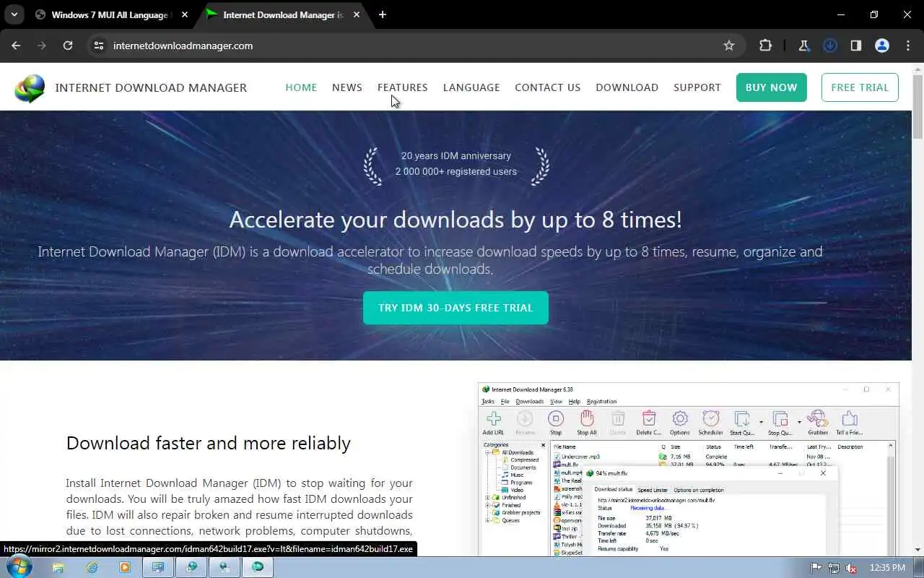Click the muted volume tray icon

(851, 568)
